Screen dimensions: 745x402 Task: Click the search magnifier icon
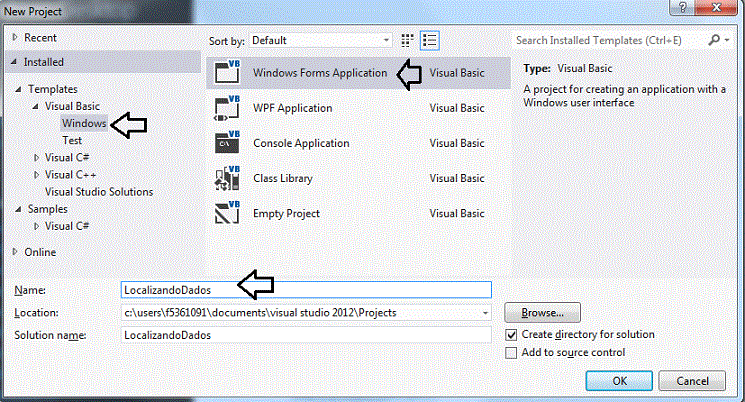tap(714, 40)
